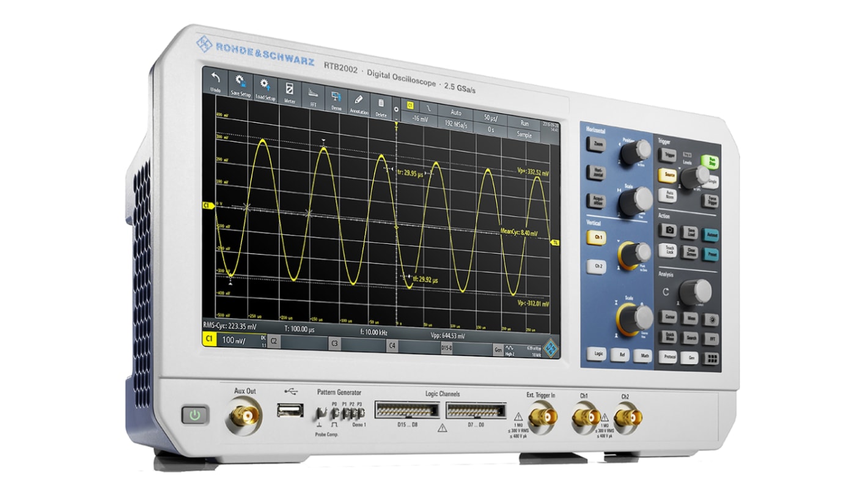Push the grid Apps hardware key
This screenshot has width=868, height=488.
click(x=710, y=358)
